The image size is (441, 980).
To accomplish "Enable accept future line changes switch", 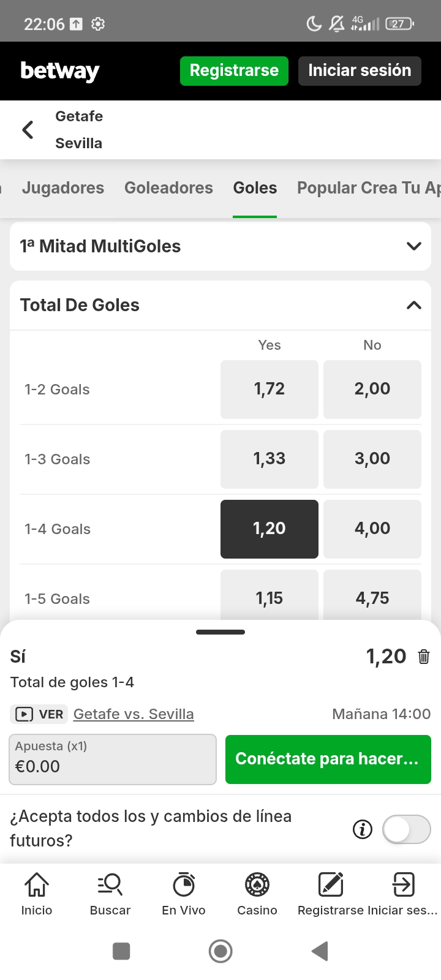I will click(406, 829).
